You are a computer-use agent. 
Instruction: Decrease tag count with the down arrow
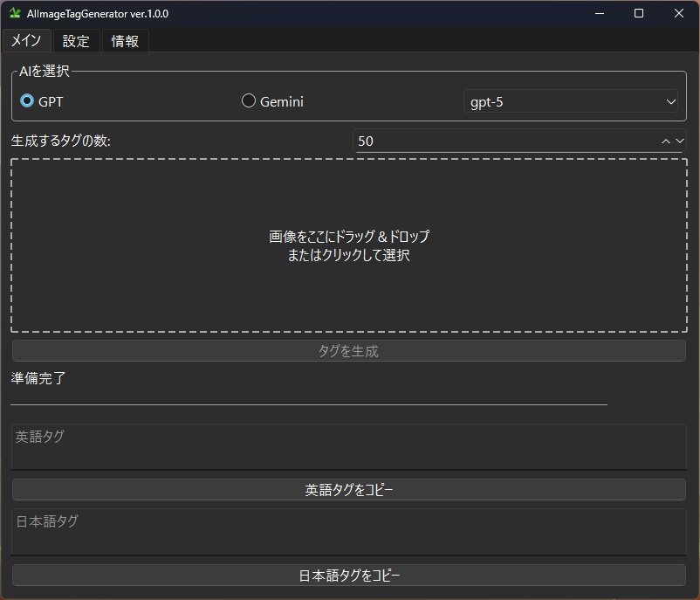pyautogui.click(x=680, y=141)
